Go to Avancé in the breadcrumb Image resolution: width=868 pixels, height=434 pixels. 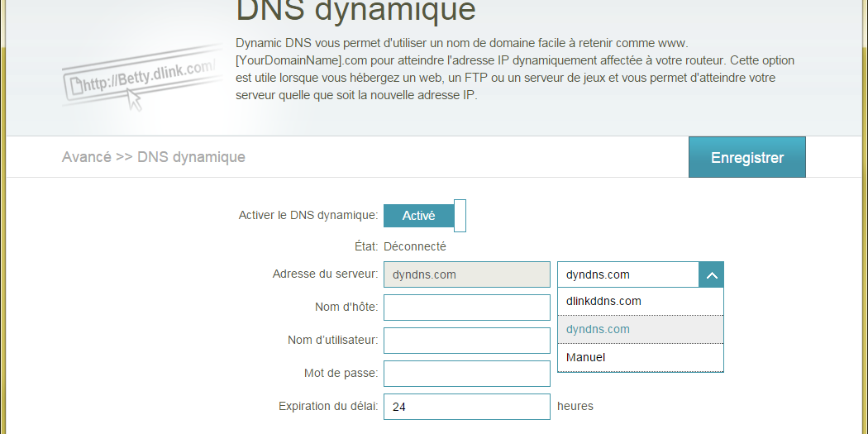click(86, 157)
